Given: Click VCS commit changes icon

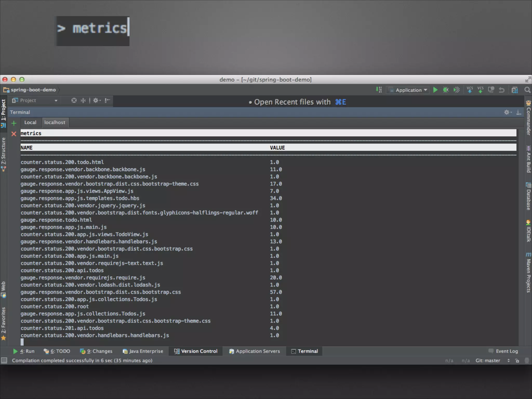Looking at the screenshot, I should [480, 90].
